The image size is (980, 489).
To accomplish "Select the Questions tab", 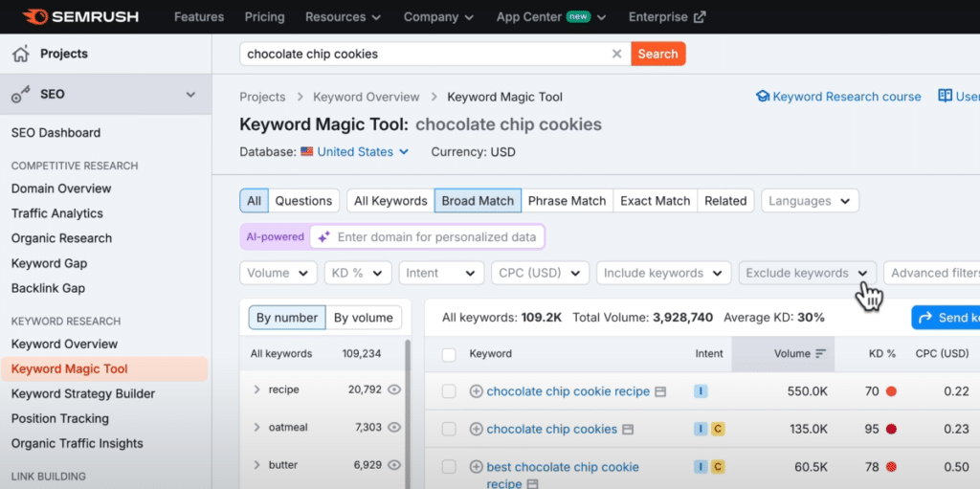I will pyautogui.click(x=303, y=201).
